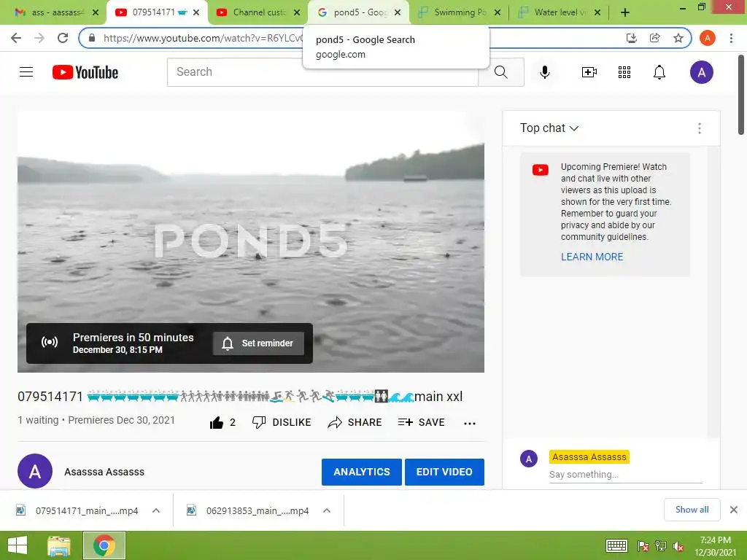Close the Gmail tab
The image size is (747, 560).
[96, 12]
